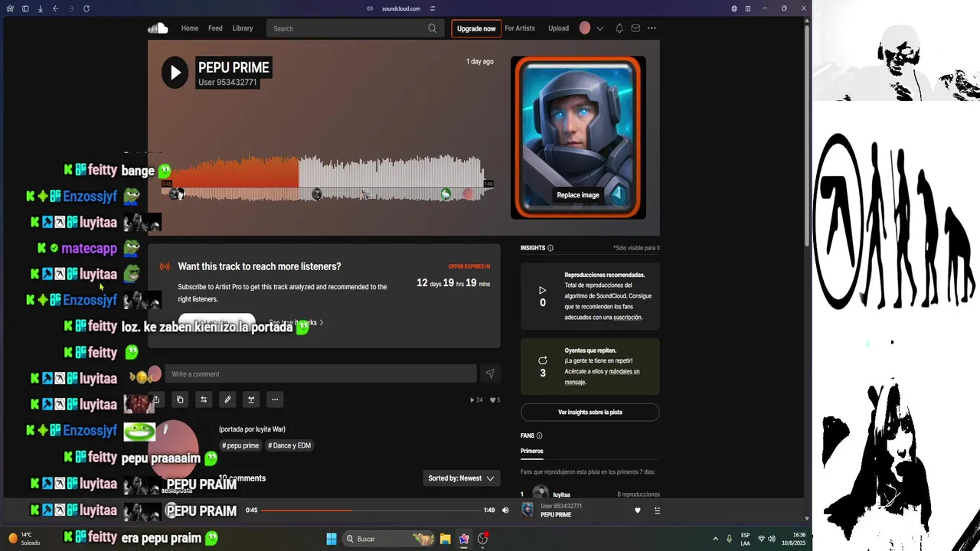The height and width of the screenshot is (551, 980).
Task: Reload the page in the browser
Action: (86, 8)
